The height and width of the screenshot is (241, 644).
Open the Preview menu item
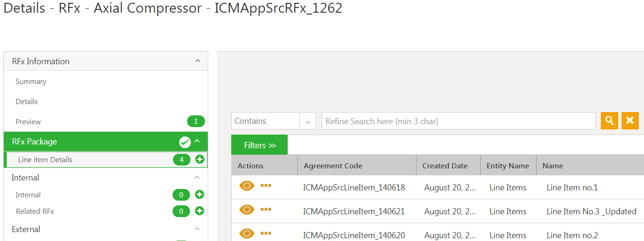[28, 122]
